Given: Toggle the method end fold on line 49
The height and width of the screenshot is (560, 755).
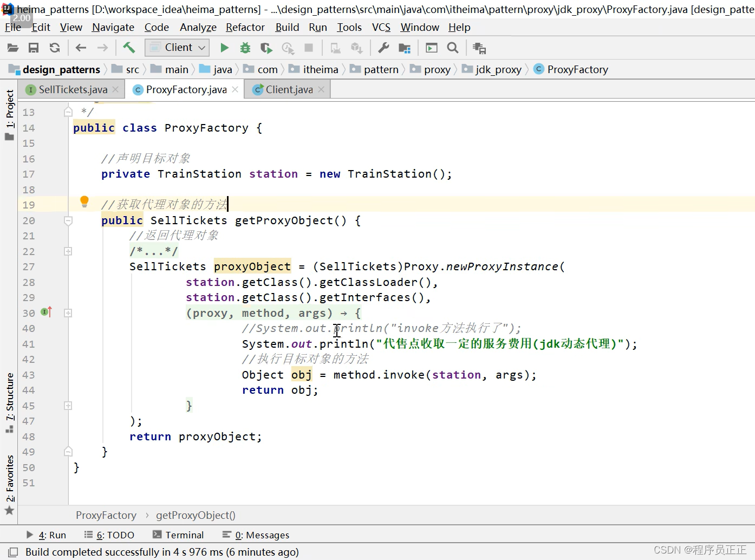Looking at the screenshot, I should click(x=68, y=451).
